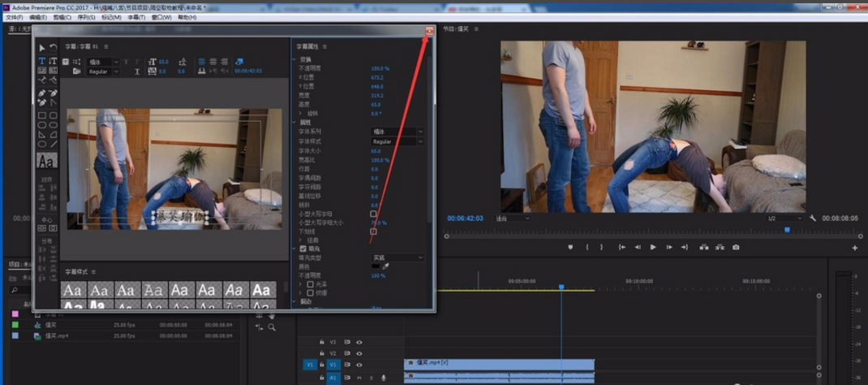Play the program monitor video
The image size is (868, 385).
point(653,247)
